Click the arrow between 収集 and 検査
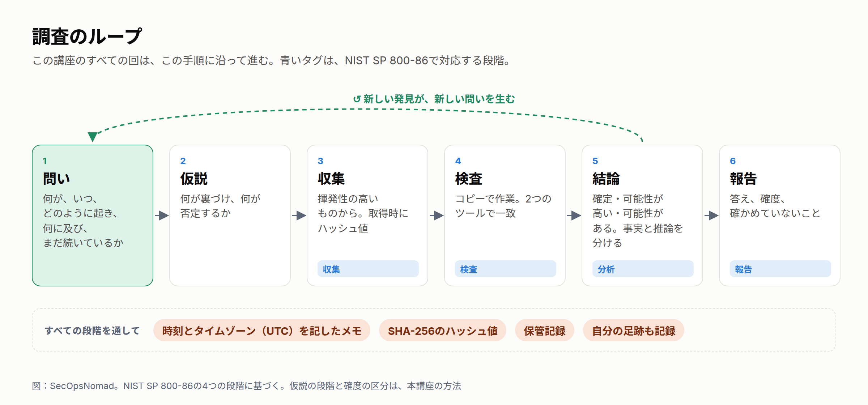The width and height of the screenshot is (868, 405). 437,216
